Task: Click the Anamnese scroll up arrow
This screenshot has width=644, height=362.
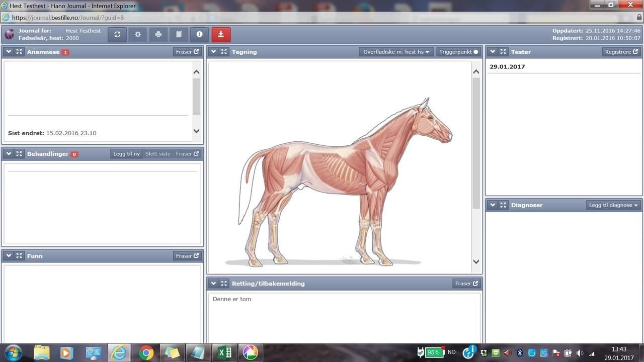Action: point(196,72)
